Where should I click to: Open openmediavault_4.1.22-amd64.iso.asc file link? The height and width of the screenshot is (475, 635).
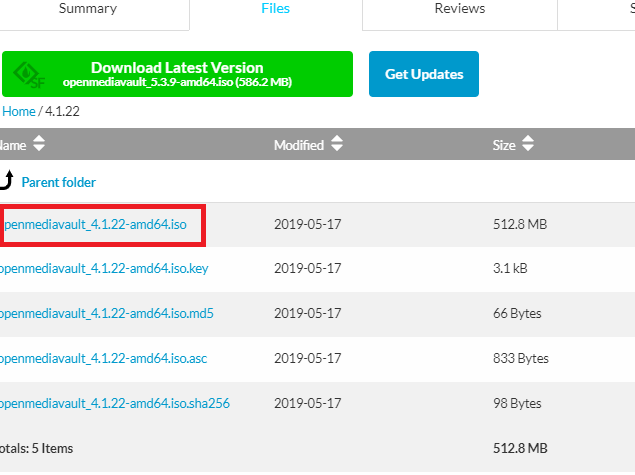pyautogui.click(x=103, y=358)
